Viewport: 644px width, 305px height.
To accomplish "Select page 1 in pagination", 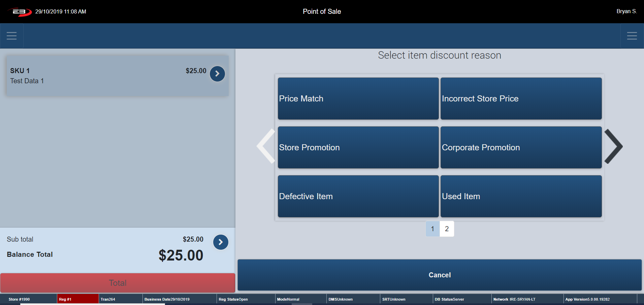I will (432, 229).
